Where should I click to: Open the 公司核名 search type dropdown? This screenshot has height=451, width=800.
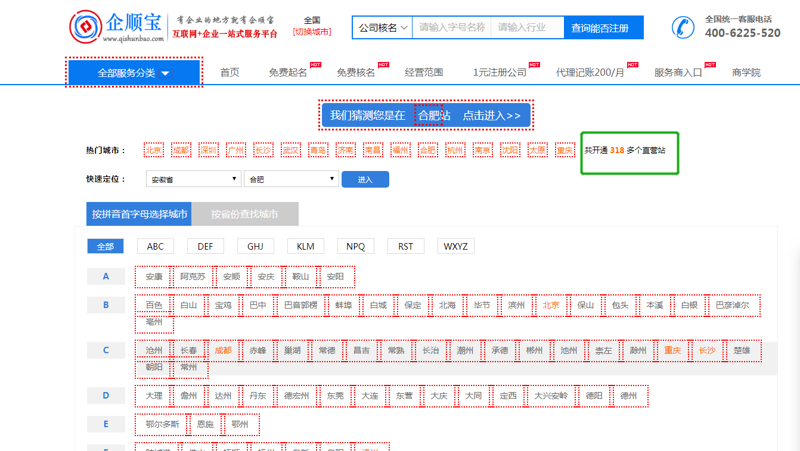383,28
